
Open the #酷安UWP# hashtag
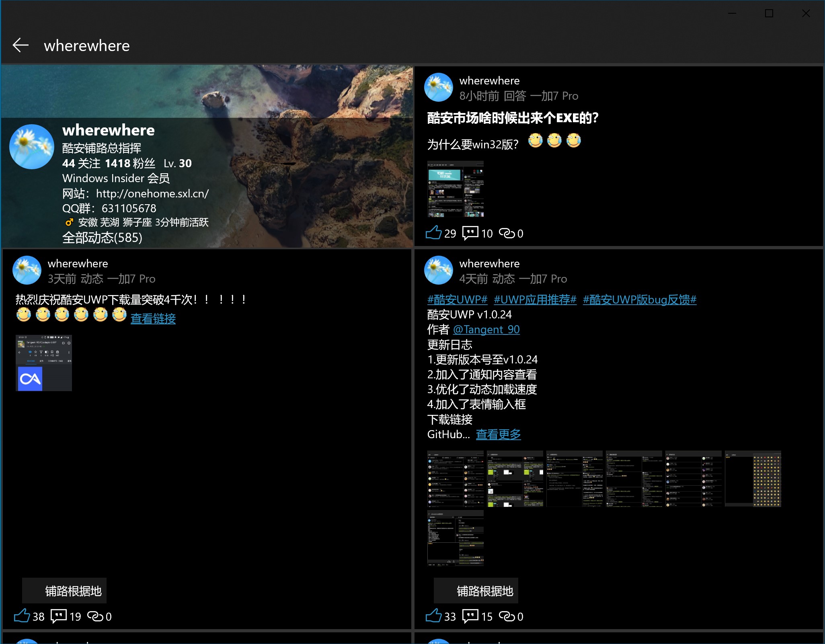(x=457, y=299)
